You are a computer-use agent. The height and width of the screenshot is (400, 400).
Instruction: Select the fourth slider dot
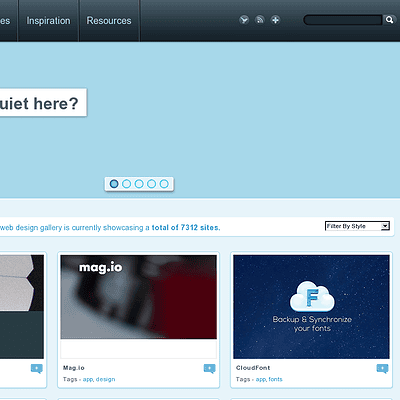(151, 184)
